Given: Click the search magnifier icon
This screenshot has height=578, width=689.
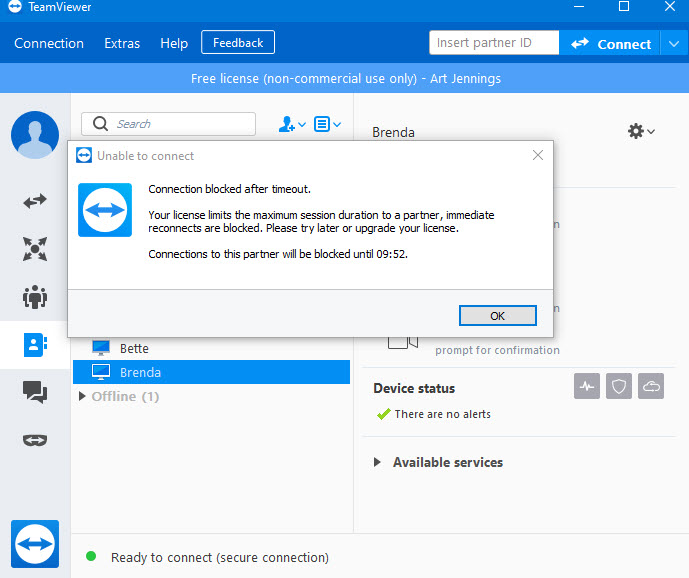Looking at the screenshot, I should pyautogui.click(x=101, y=124).
